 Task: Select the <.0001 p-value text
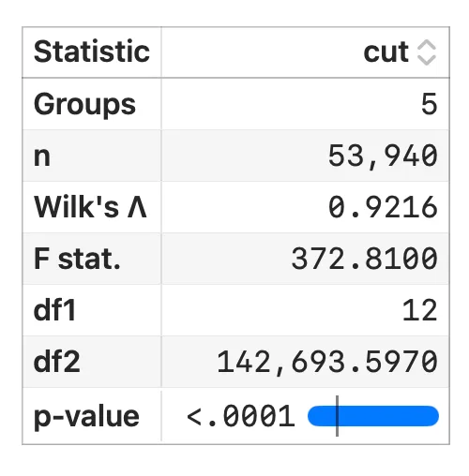click(x=240, y=416)
